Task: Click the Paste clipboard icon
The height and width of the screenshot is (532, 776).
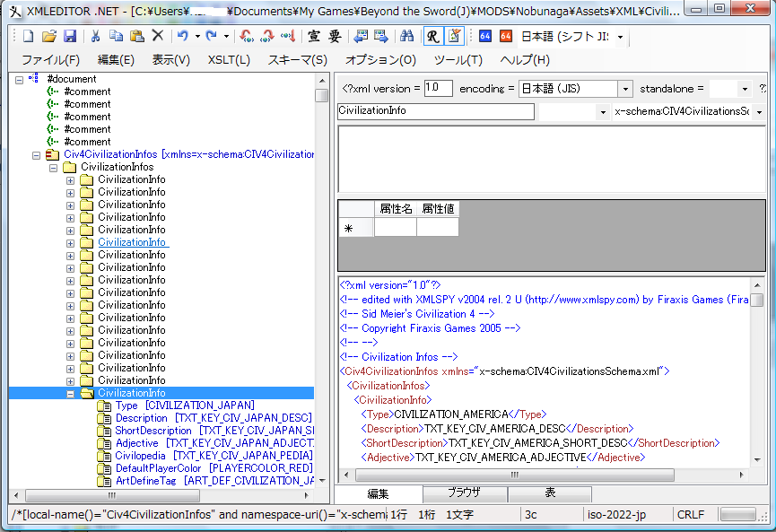Action: pyautogui.click(x=136, y=37)
